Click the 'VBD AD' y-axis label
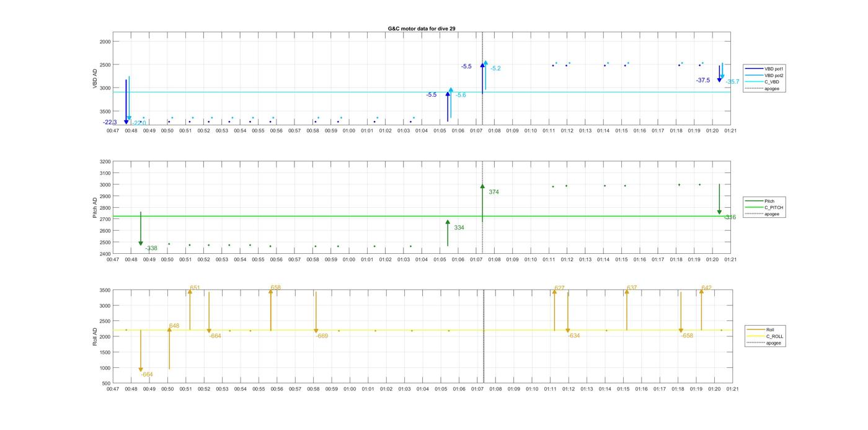Image resolution: width=868 pixels, height=430 pixels. [95, 79]
